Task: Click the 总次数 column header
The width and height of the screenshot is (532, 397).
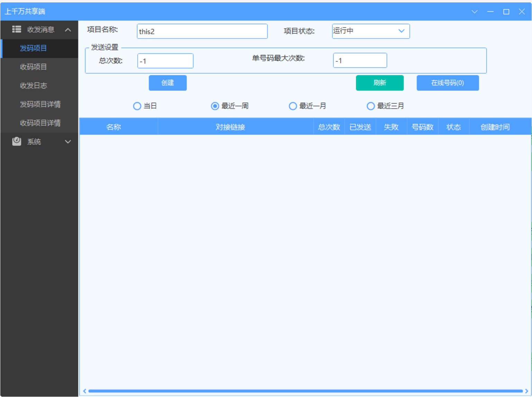Action: 329,127
